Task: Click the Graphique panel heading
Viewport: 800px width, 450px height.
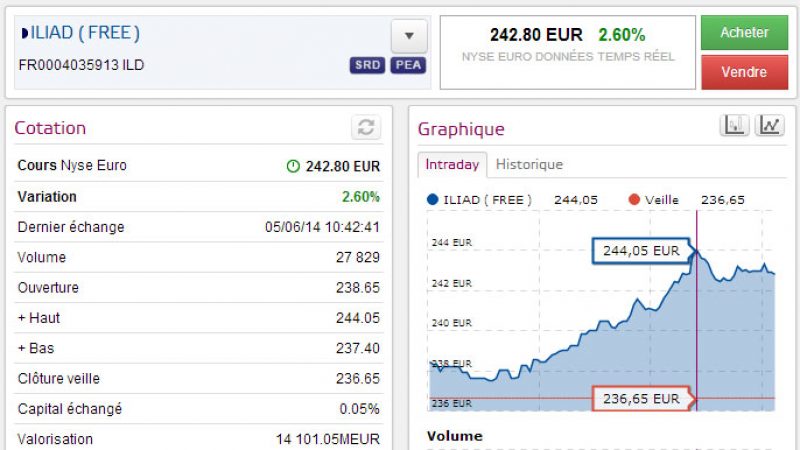Action: coord(461,129)
